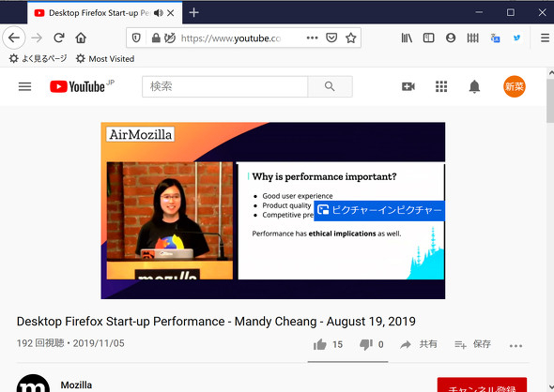Like the video with thumbs up
This screenshot has height=392, width=554.
320,344
